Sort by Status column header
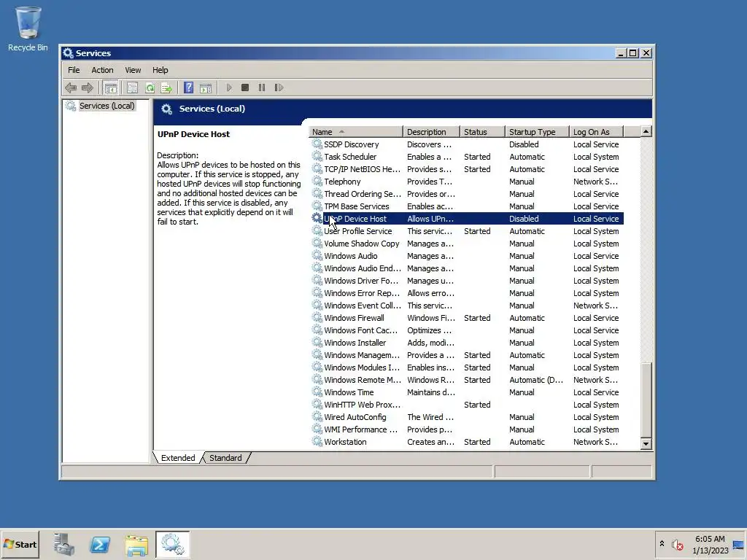Screen dimensions: 747x560 (482, 132)
